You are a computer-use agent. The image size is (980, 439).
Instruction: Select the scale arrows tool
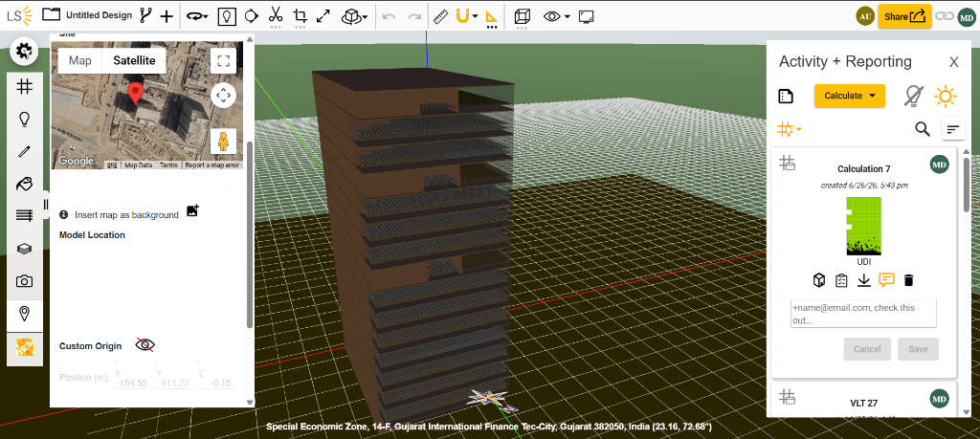coord(323,16)
